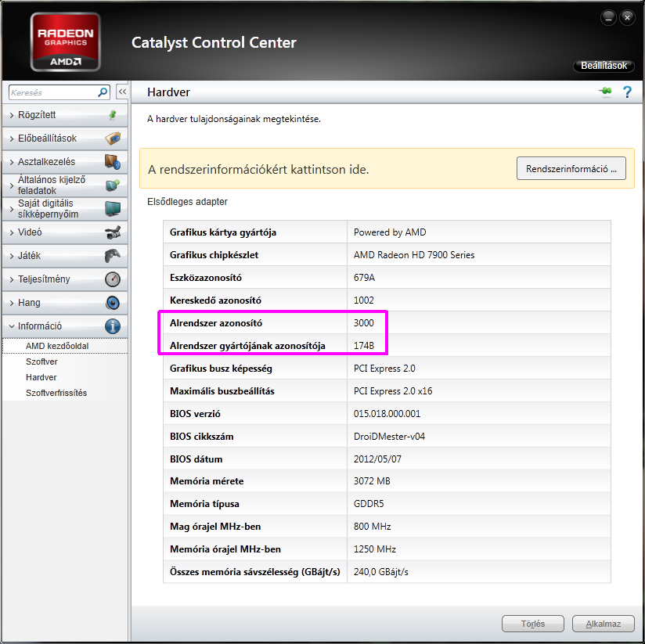Viewport: 645px width, 644px height.
Task: Click the Asztalkezelés desktop icon
Action: point(112,162)
